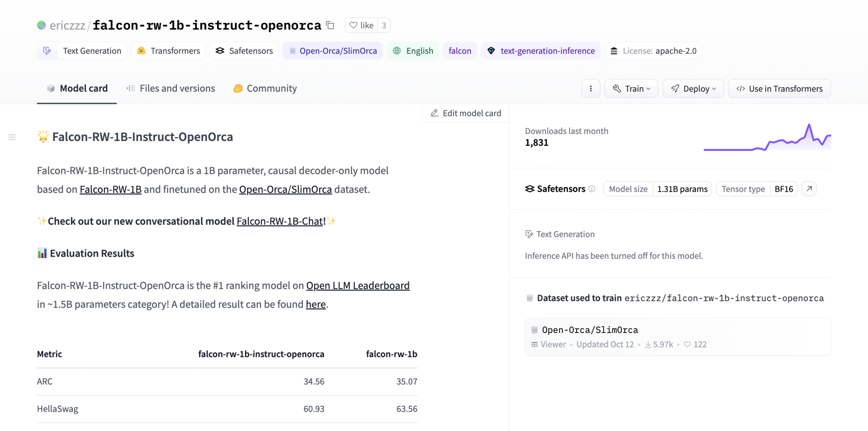Open the three-dot options menu
This screenshot has height=431, width=868.
click(590, 89)
